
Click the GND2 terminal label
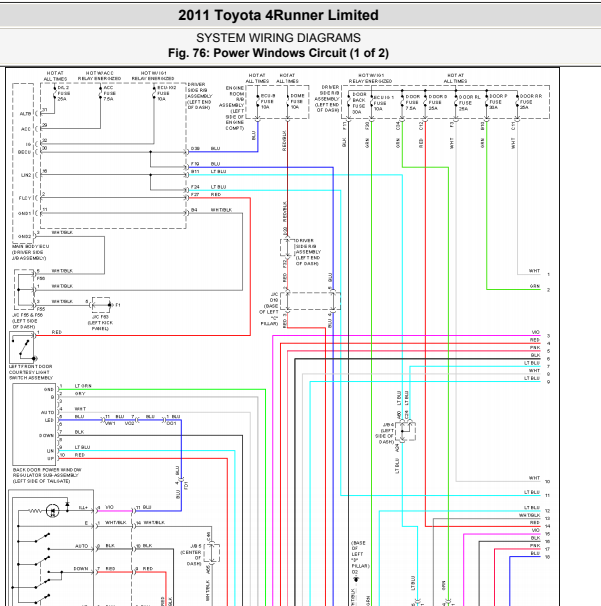pos(25,236)
